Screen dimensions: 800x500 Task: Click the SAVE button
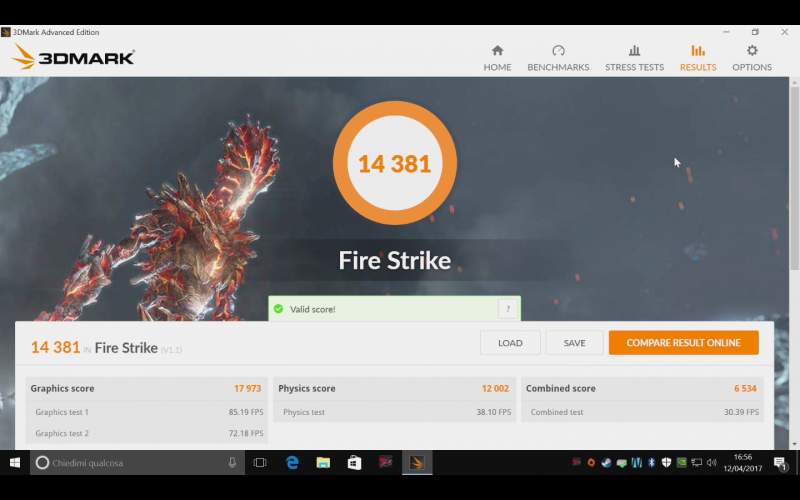point(574,343)
